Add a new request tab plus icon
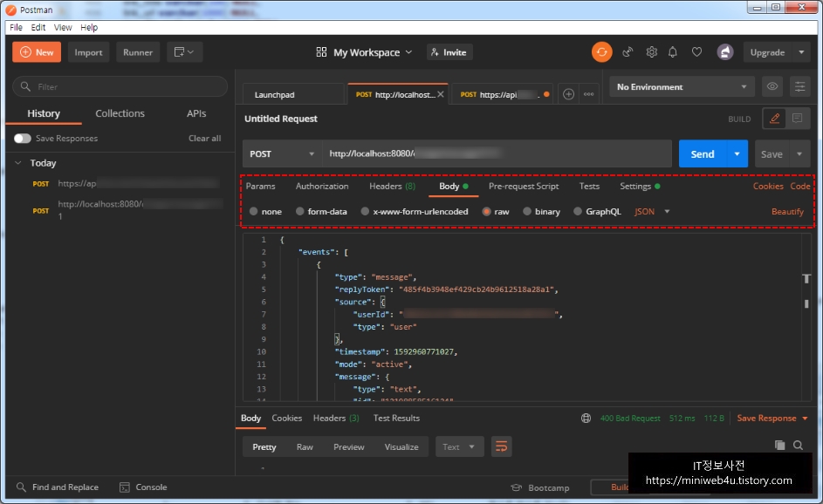Image resolution: width=823 pixels, height=504 pixels. tap(568, 94)
